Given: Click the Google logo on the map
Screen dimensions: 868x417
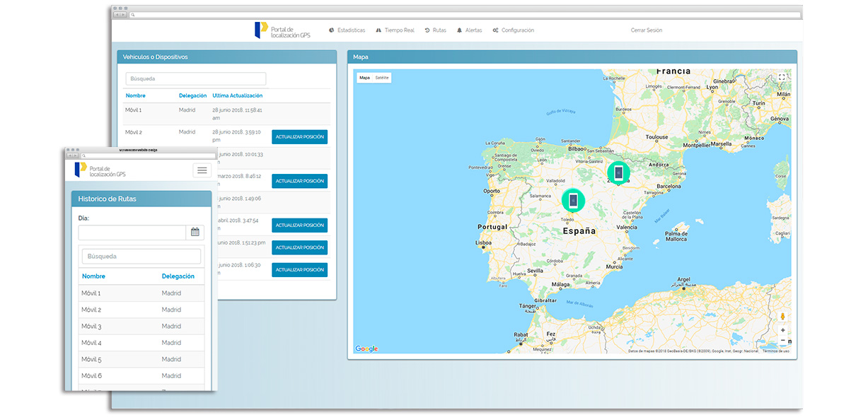Looking at the screenshot, I should (x=366, y=348).
